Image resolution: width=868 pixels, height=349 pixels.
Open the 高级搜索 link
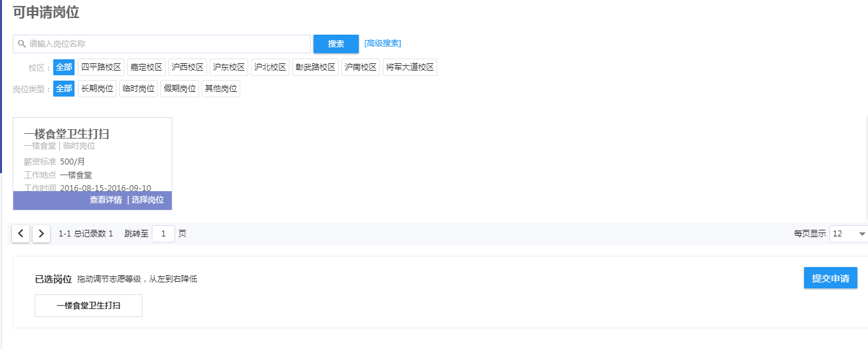tap(383, 43)
